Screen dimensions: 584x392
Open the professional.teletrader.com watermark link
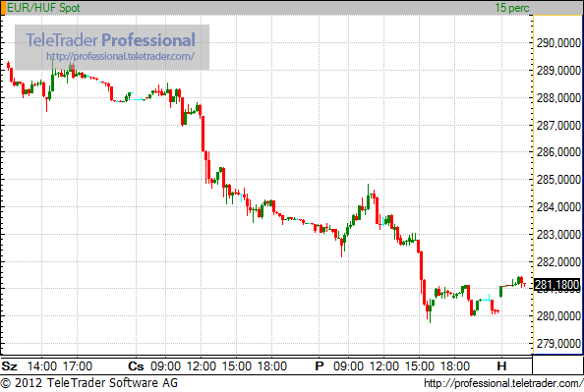[x=120, y=56]
